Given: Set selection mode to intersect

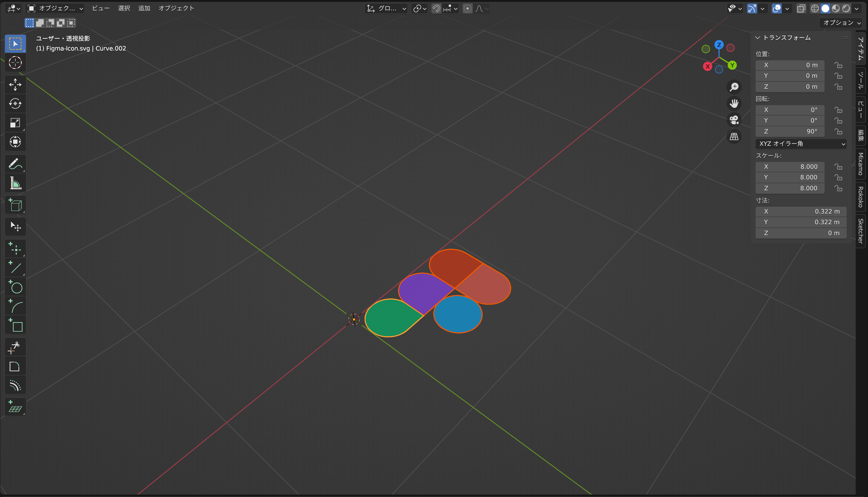Looking at the screenshot, I should 71,23.
